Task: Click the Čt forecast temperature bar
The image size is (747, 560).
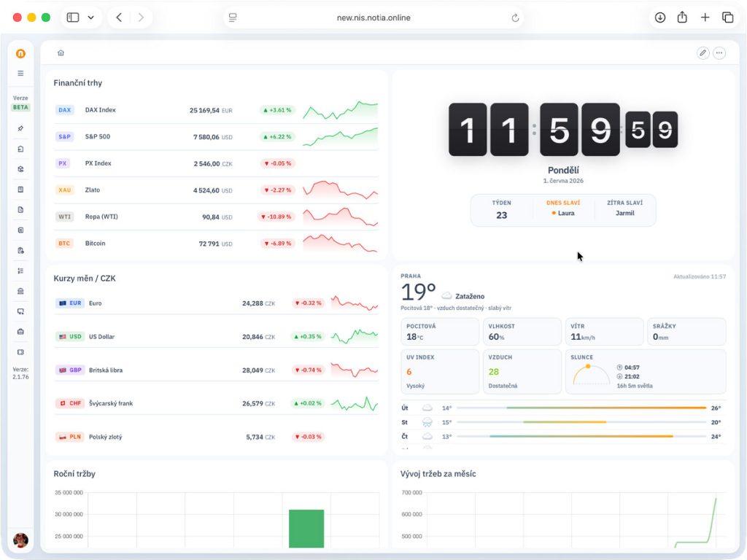Action: coord(581,436)
